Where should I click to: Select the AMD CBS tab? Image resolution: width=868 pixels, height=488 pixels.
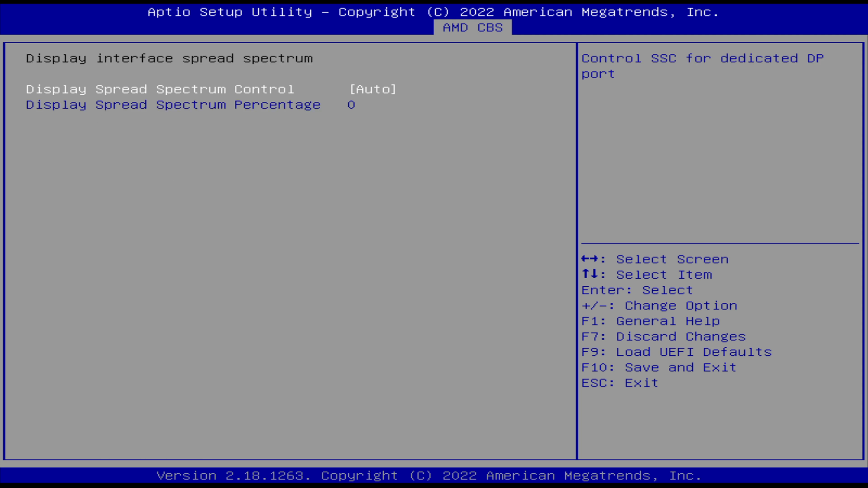[x=472, y=27]
